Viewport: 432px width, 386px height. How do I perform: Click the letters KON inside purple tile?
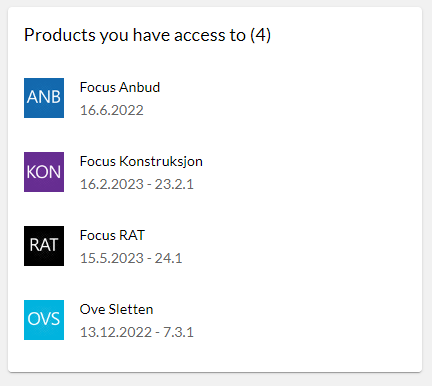[x=44, y=172]
